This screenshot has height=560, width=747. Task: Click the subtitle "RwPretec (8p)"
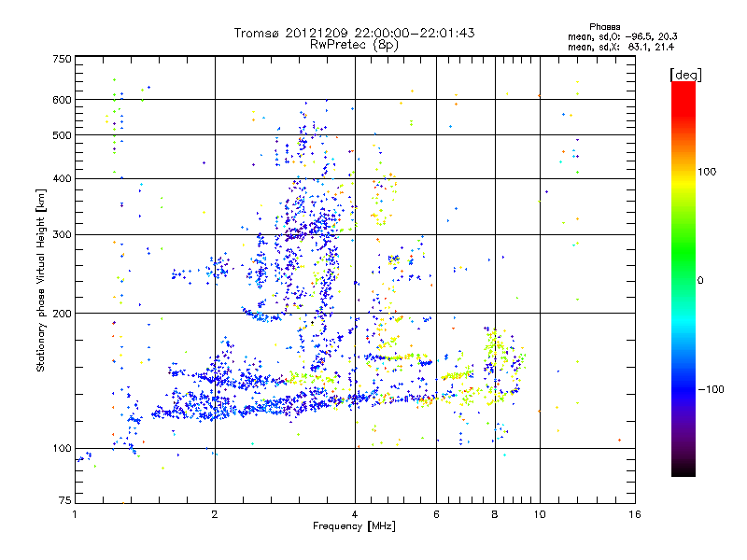pos(354,45)
